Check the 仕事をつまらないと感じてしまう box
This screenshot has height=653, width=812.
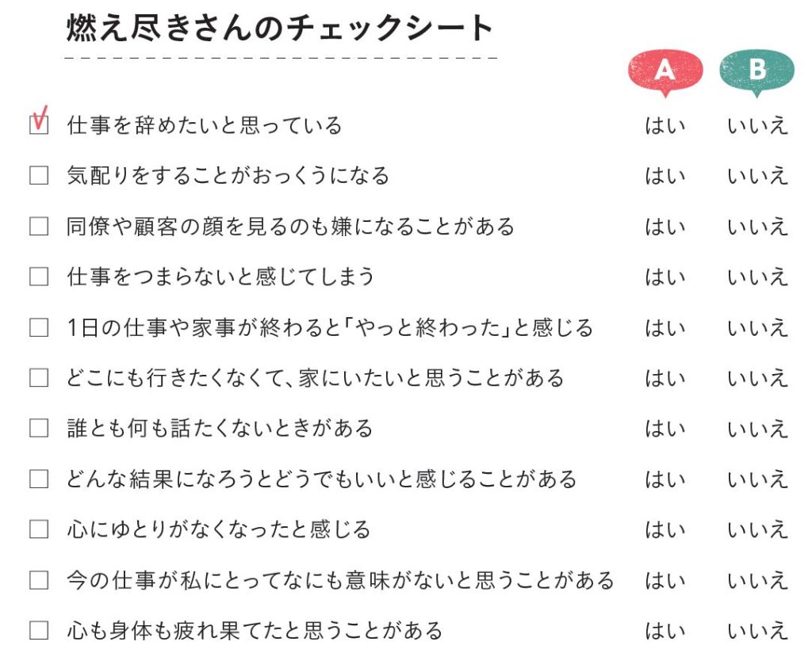pos(39,277)
